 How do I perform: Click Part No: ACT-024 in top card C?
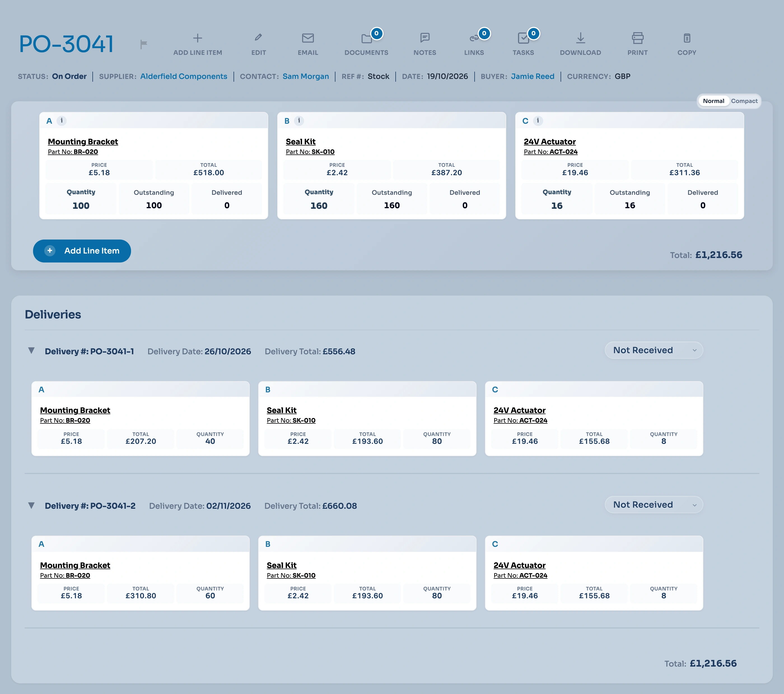551,152
